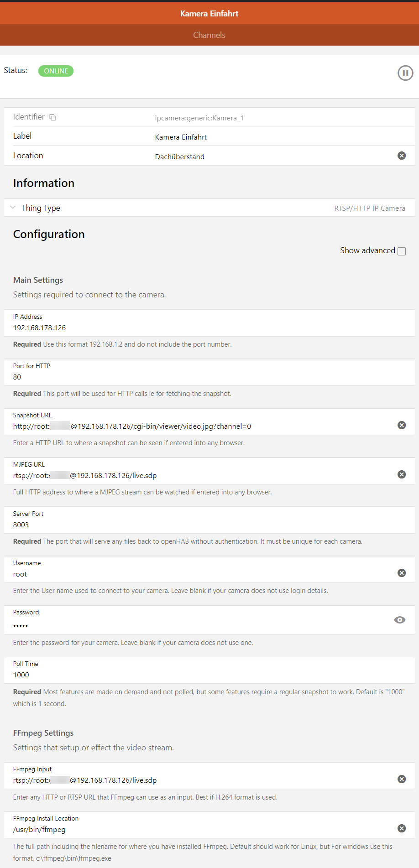The image size is (419, 868).
Task: Clear the Username field
Action: [x=401, y=573]
